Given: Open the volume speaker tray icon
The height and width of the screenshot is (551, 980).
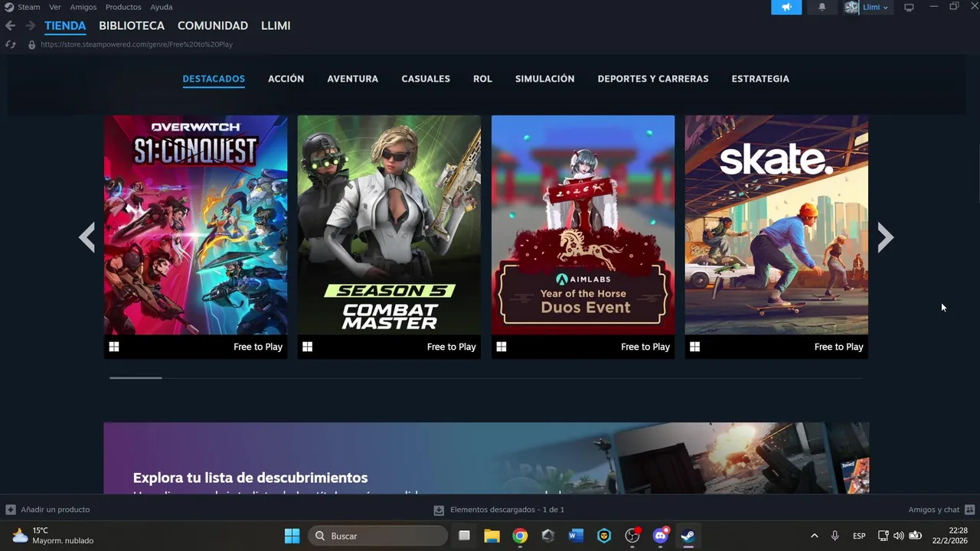Looking at the screenshot, I should click(899, 536).
